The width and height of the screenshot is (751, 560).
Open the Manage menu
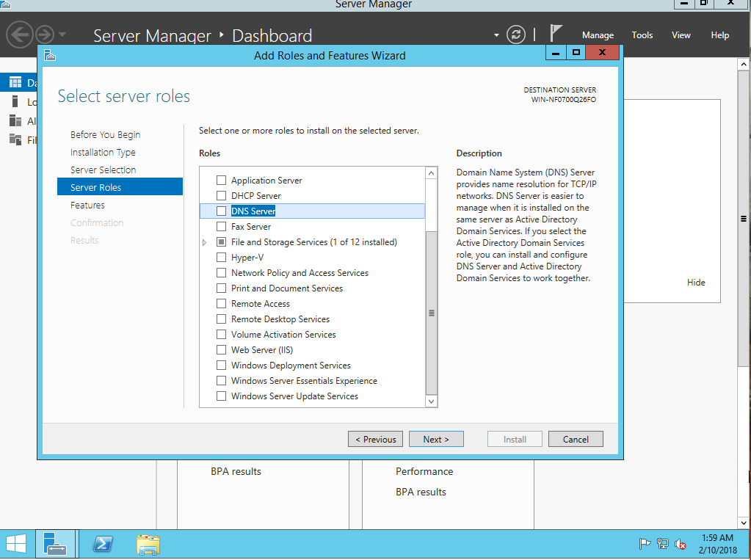coord(598,35)
